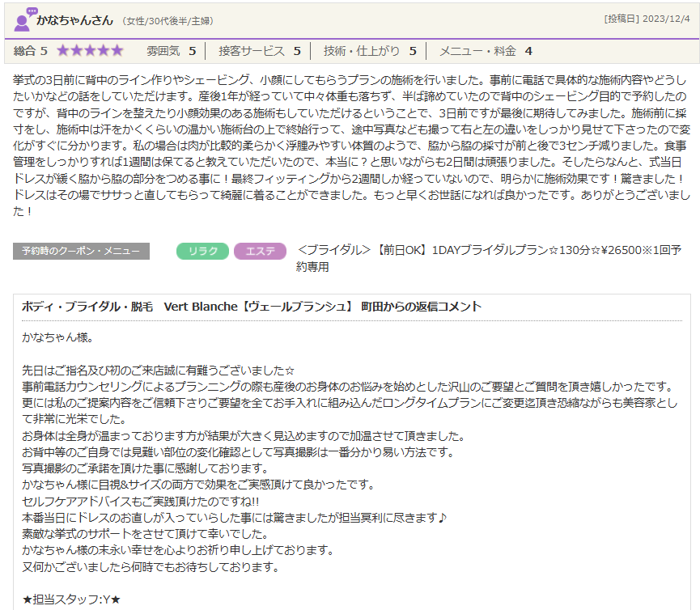Click the line starting お背中等のご自身では
The height and width of the screenshot is (610, 700).
[x=238, y=452]
